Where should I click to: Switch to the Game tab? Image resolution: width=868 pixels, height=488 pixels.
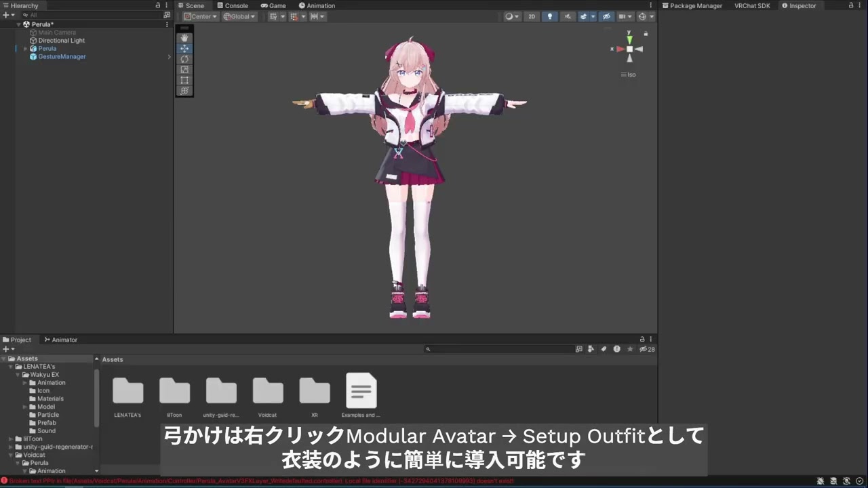click(273, 5)
